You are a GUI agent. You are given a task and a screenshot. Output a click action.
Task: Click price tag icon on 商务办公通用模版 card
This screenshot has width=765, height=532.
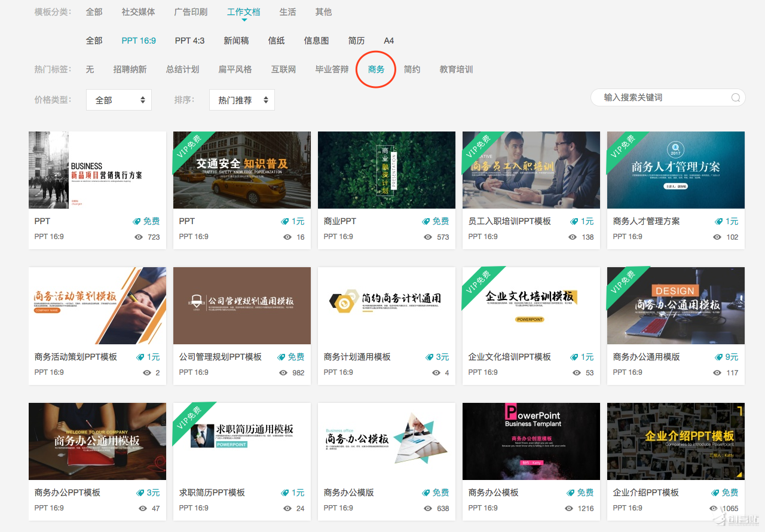719,357
